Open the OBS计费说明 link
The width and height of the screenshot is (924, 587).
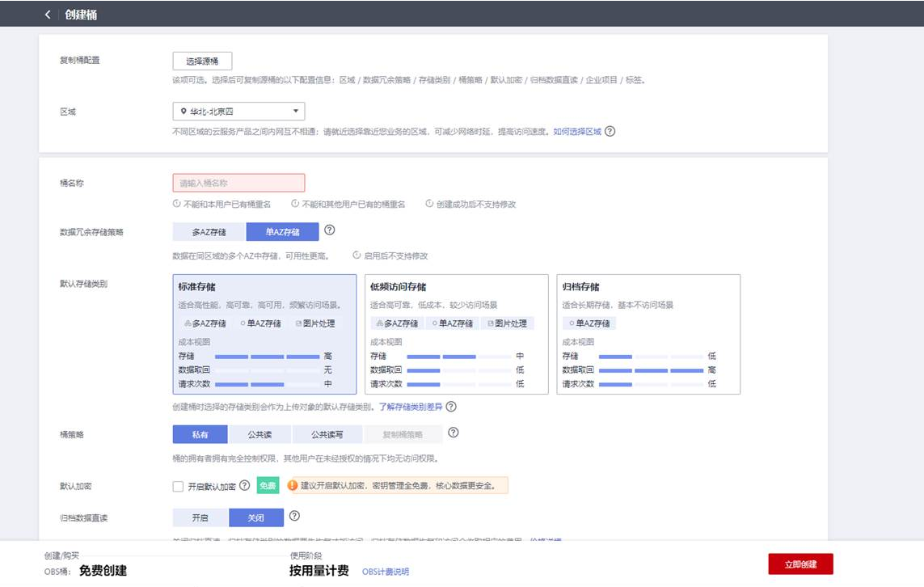click(385, 572)
